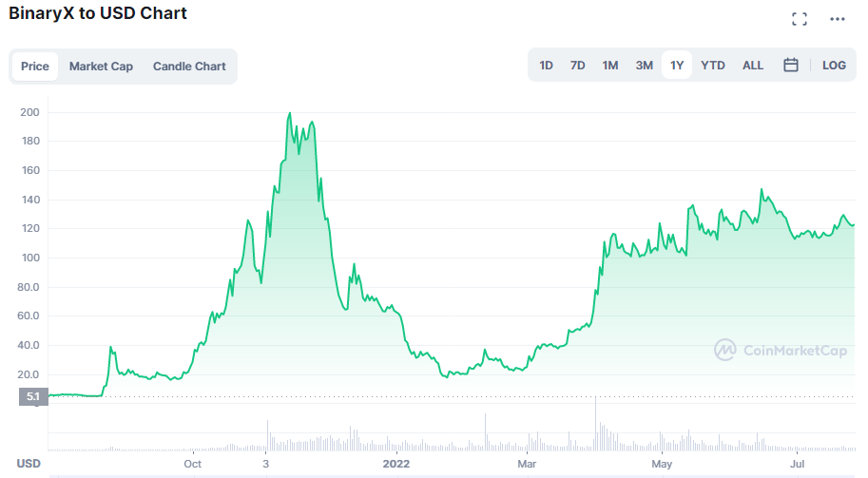Switch to the Price tab
Viewport: 868px width, 478px height.
click(35, 67)
